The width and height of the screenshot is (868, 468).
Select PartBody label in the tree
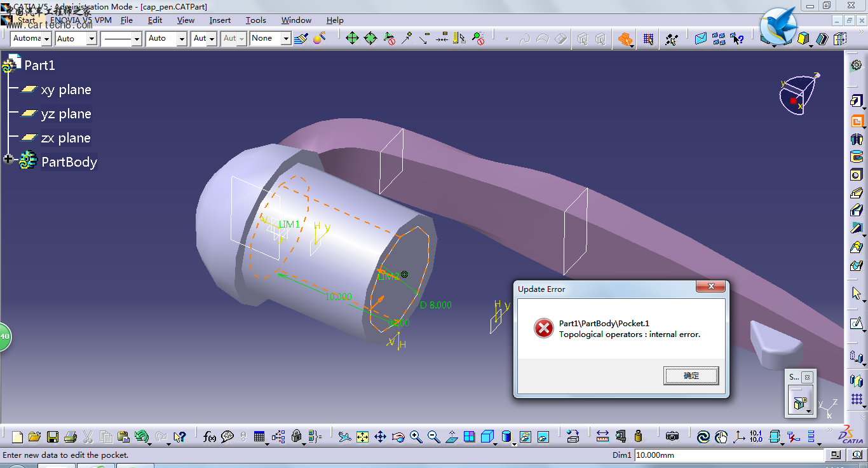[69, 162]
